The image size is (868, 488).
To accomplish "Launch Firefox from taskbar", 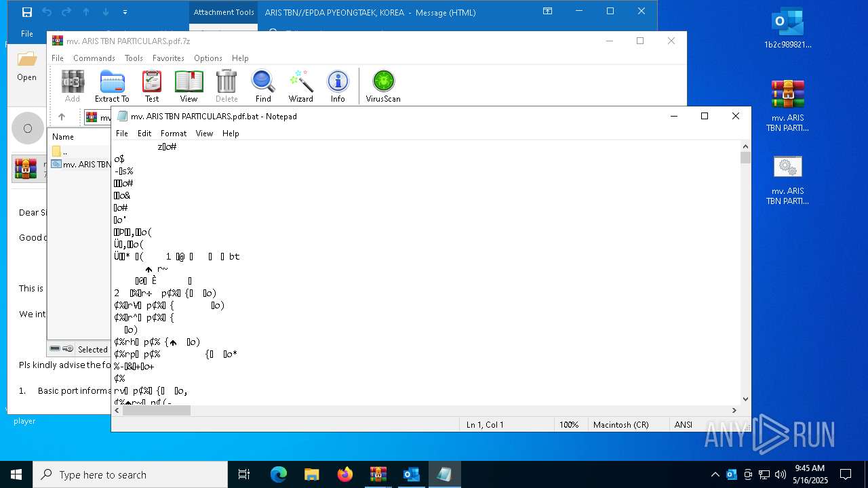I will [x=345, y=474].
